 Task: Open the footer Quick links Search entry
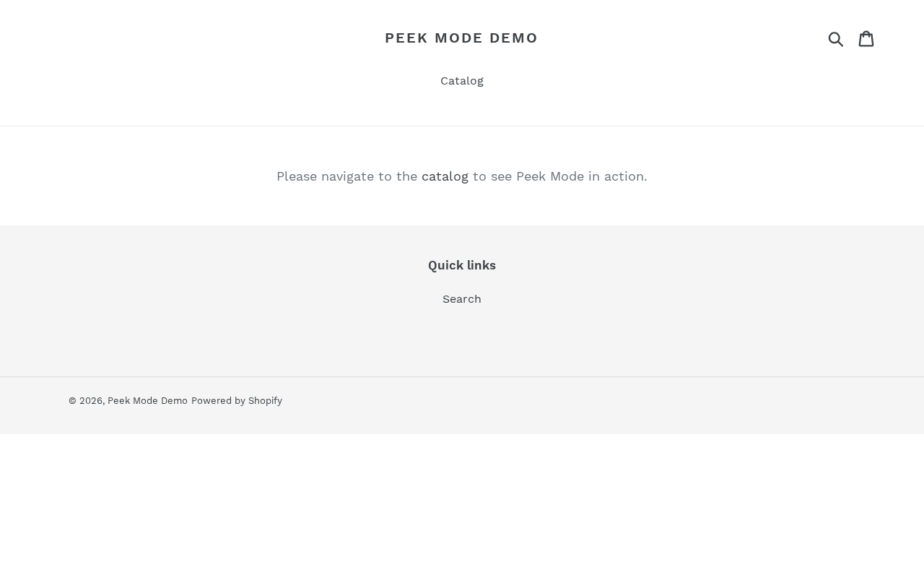tap(462, 299)
